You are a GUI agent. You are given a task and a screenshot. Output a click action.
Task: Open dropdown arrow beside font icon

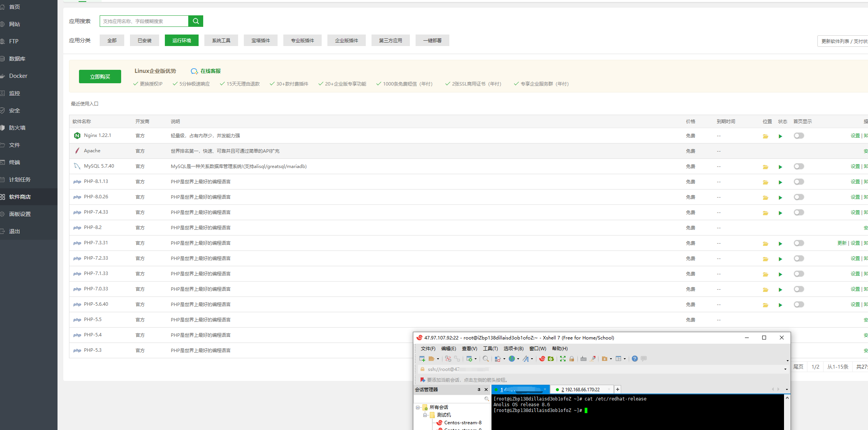click(532, 359)
